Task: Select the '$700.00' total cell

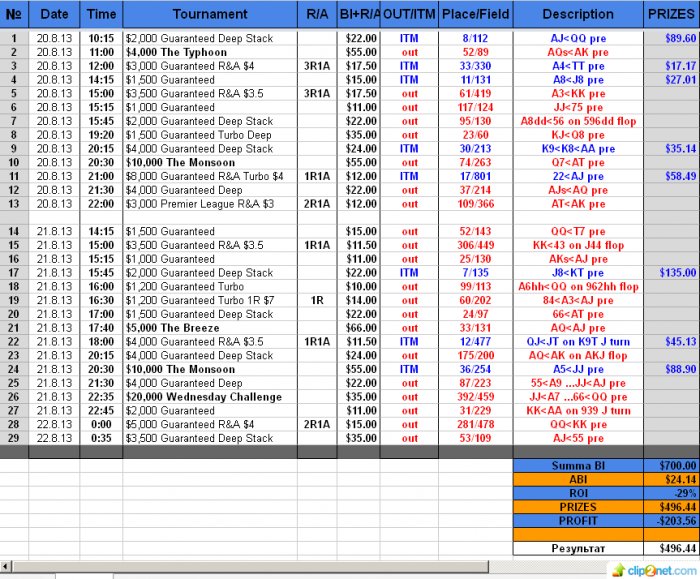Action: [x=671, y=466]
